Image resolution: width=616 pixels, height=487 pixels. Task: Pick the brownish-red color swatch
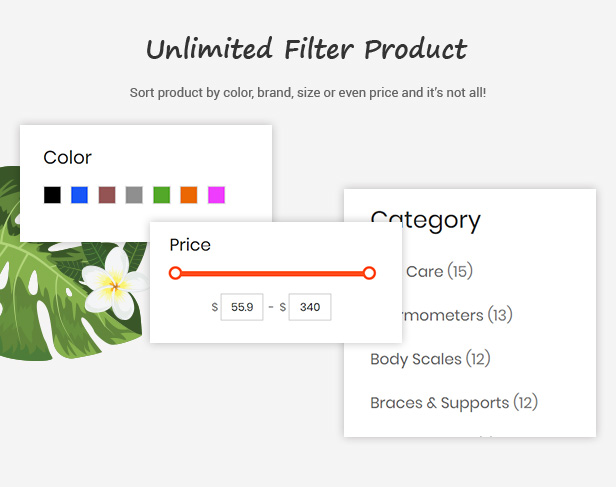107,195
